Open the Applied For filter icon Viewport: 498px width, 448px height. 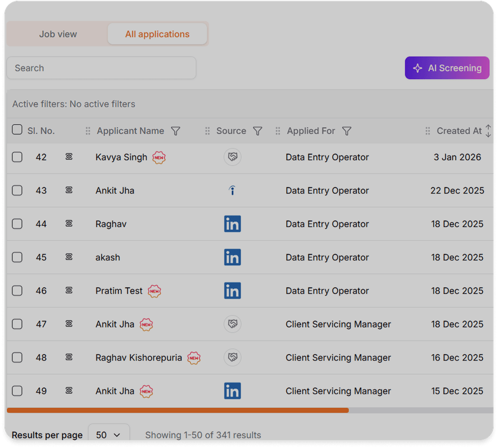(347, 131)
